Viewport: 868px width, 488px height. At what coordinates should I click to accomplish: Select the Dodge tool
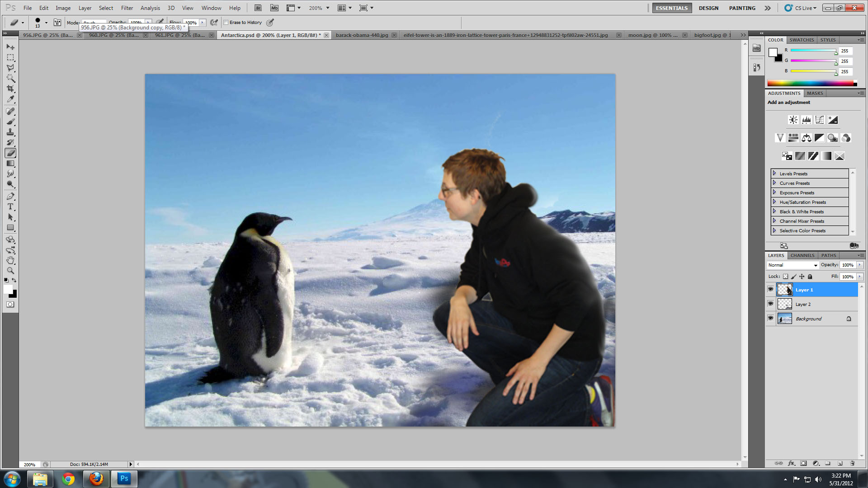pyautogui.click(x=10, y=184)
